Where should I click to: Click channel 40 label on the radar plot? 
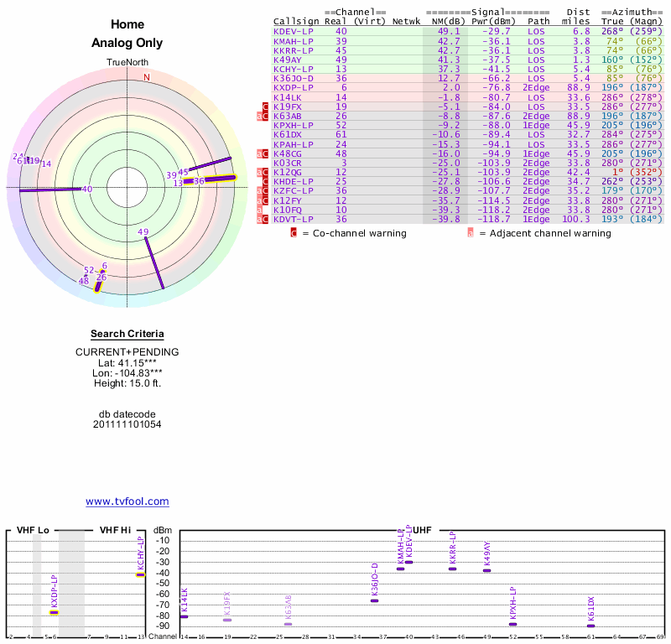86,190
